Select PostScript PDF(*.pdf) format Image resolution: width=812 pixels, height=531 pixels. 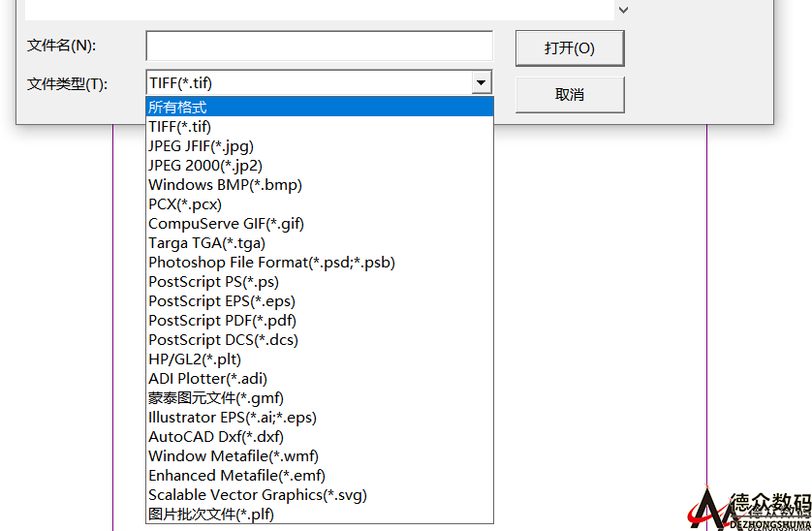[x=320, y=320]
